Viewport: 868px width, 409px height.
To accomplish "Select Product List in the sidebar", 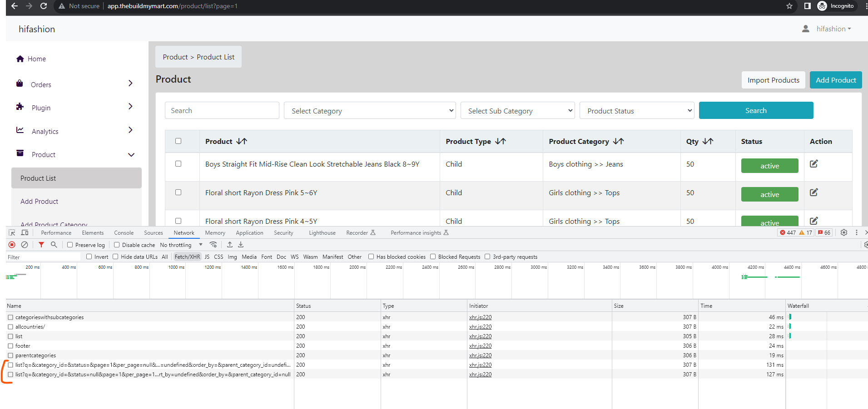I will [76, 178].
